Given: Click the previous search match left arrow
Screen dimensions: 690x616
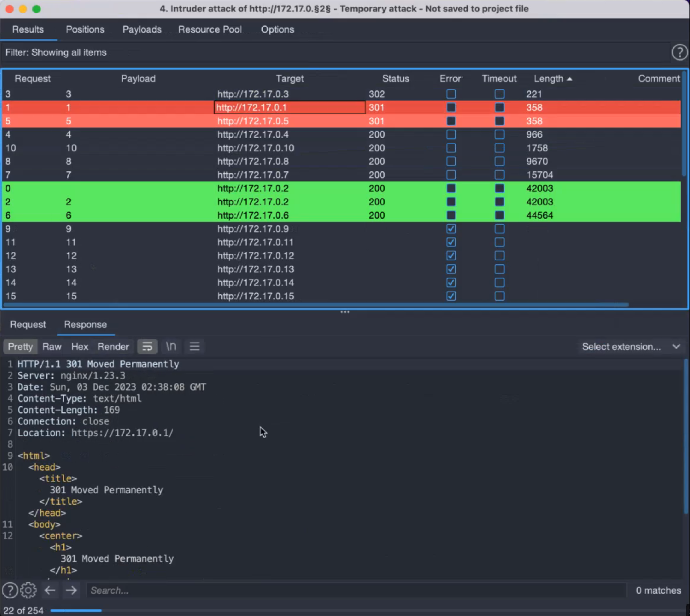Looking at the screenshot, I should coord(50,590).
